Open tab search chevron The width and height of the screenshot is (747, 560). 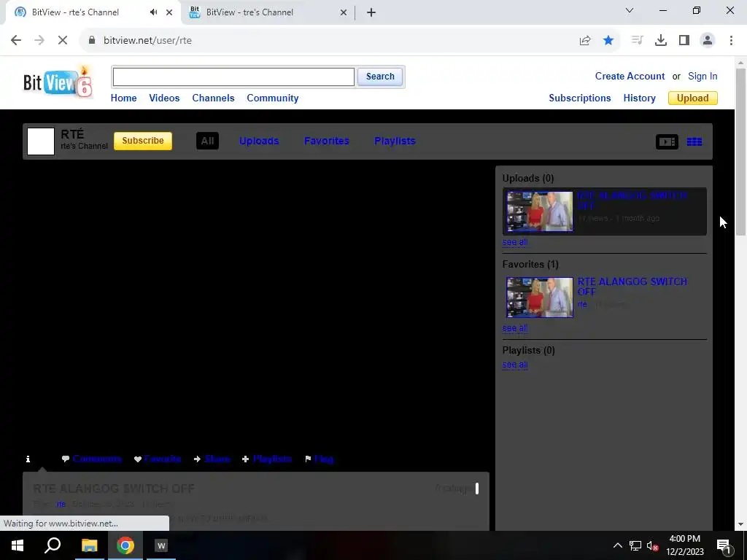630,10
